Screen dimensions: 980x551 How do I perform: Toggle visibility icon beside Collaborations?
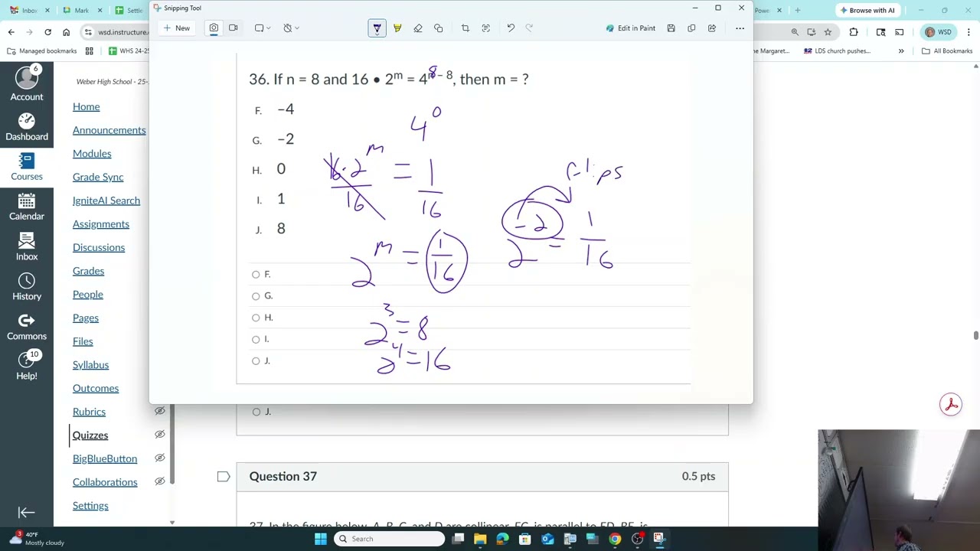click(159, 482)
